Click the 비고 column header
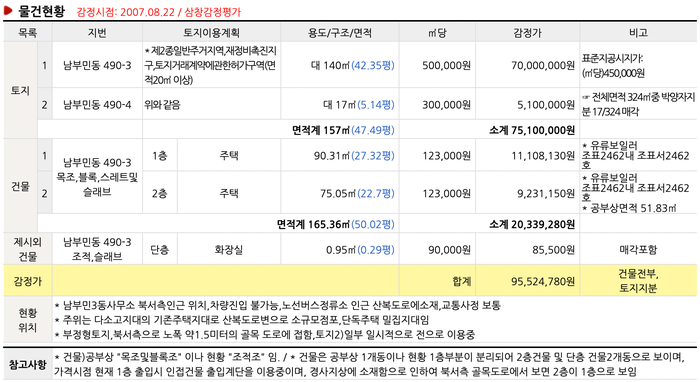Image resolution: width=700 pixels, height=382 pixels. click(638, 33)
